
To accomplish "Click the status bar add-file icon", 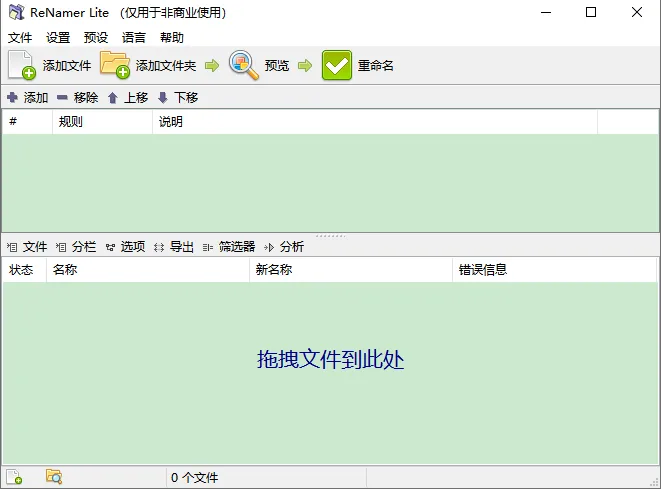I will point(14,477).
